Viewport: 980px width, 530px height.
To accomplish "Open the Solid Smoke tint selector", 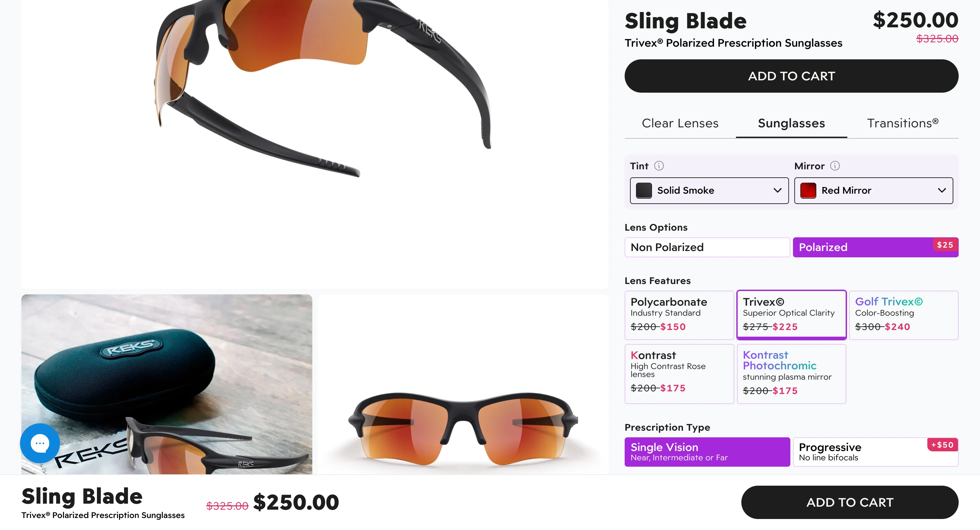I will coord(709,190).
